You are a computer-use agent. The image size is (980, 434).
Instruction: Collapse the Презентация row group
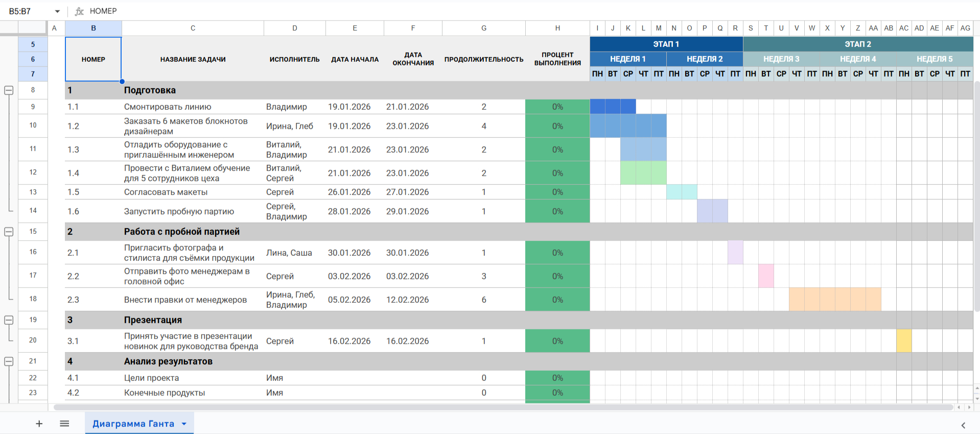[x=9, y=320]
